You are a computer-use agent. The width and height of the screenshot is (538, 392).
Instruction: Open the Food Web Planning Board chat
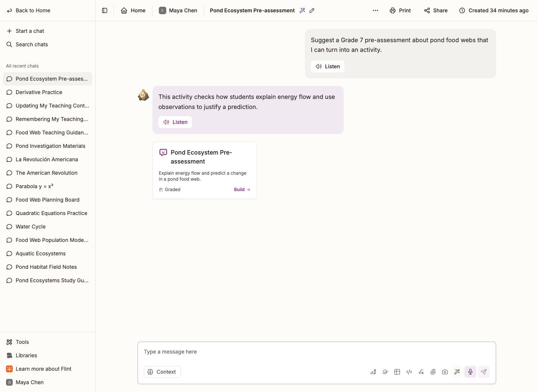(x=47, y=200)
